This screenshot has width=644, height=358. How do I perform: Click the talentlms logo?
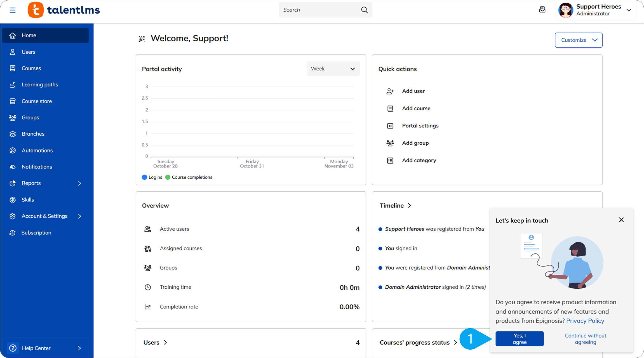coord(64,10)
